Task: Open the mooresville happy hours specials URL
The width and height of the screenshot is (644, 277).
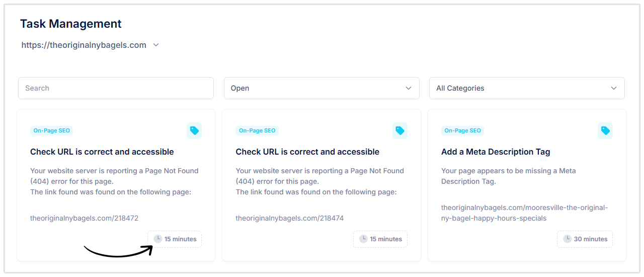Action: tap(524, 213)
